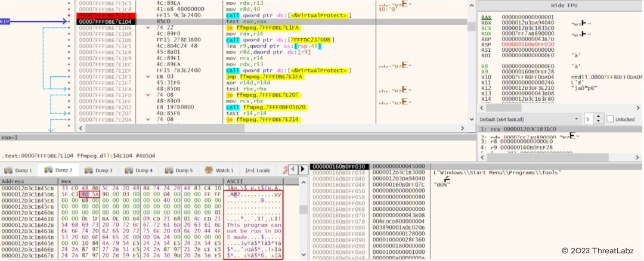Click up arrow of hex dump scrollbar

303,183
